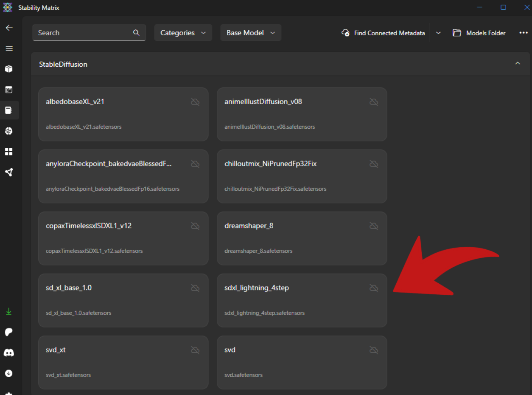Viewport: 532px width, 395px height.
Task: Click the StableDiffusion section header text
Action: pos(63,64)
